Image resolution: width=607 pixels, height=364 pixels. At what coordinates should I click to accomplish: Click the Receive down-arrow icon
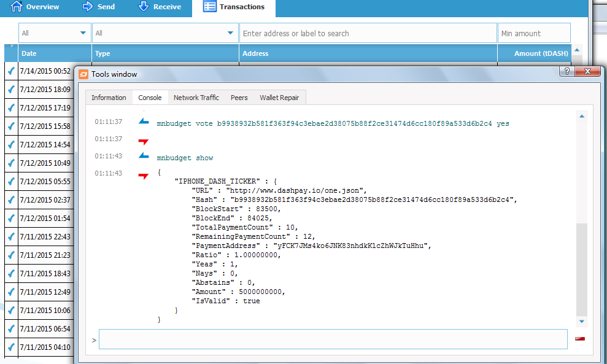[x=144, y=6]
